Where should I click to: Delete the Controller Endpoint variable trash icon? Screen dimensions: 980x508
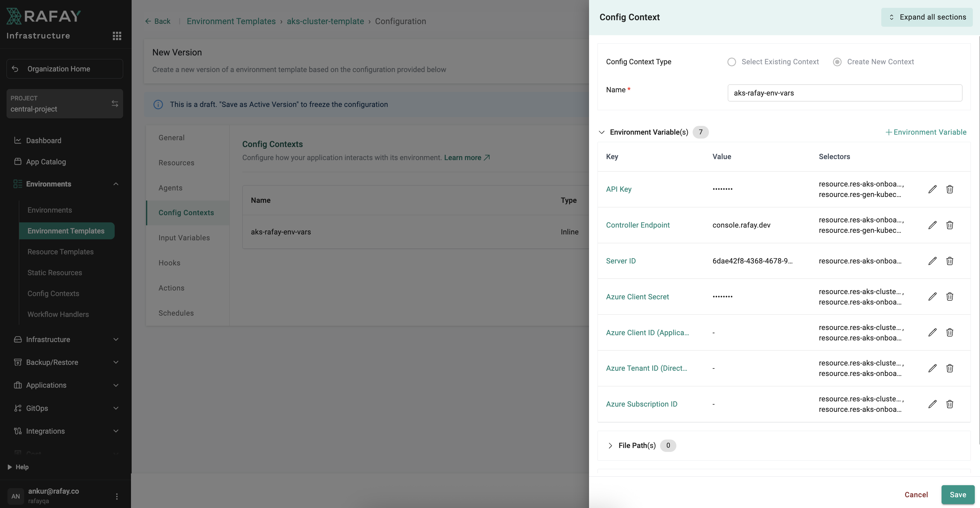[x=950, y=225]
